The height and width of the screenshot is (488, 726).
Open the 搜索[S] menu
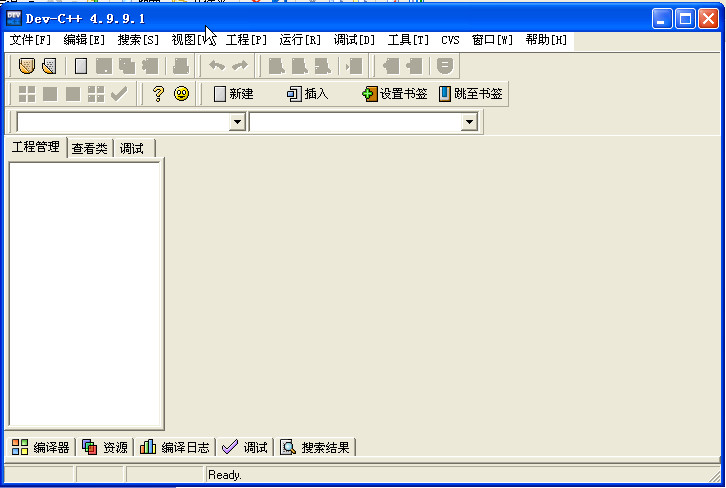138,40
